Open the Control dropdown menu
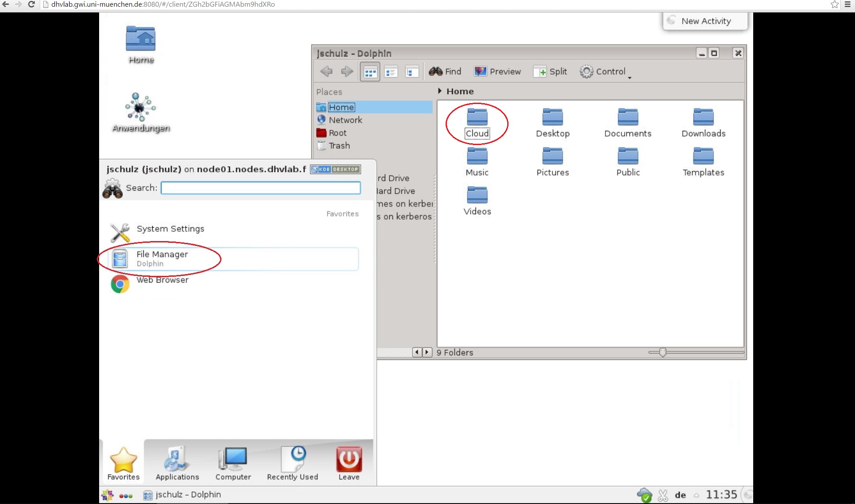Image resolution: width=855 pixels, height=504 pixels. tap(605, 71)
